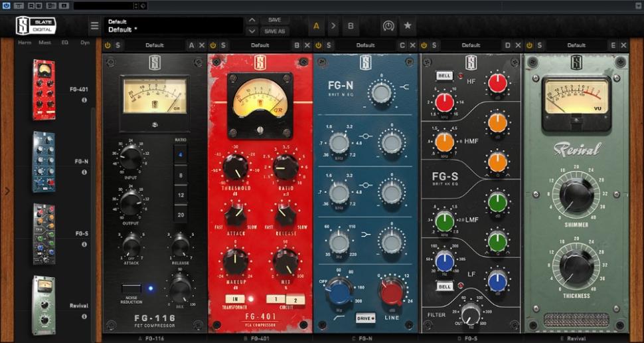Switch to the Dyn browser tab
644x343 pixels.
pyautogui.click(x=85, y=43)
